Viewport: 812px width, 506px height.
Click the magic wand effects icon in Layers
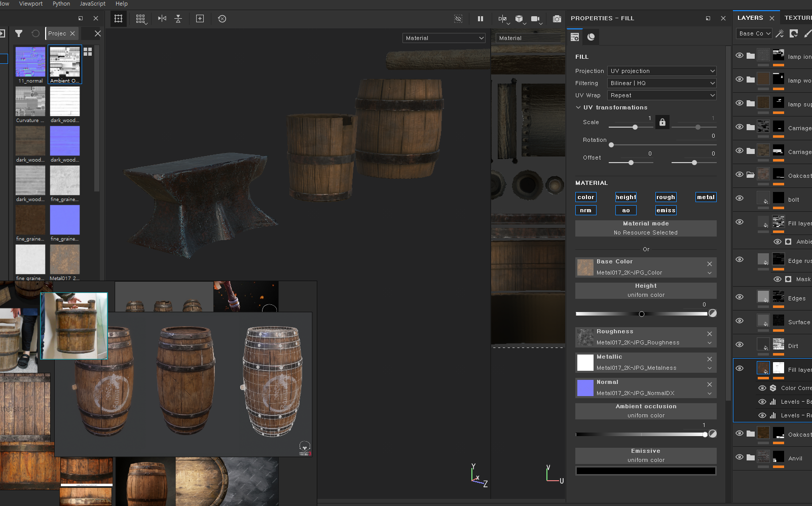(x=780, y=33)
